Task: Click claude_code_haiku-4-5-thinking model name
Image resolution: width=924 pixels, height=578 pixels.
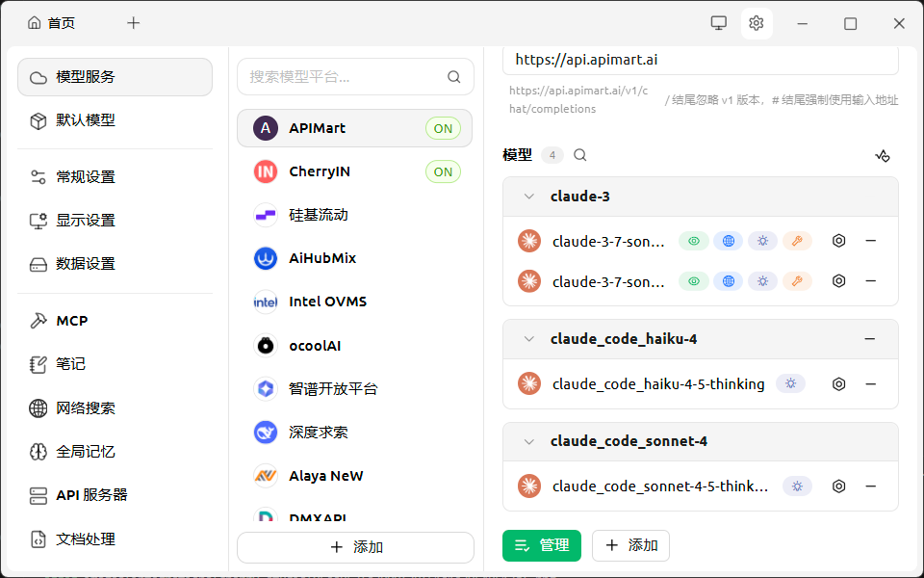Action: tap(658, 384)
